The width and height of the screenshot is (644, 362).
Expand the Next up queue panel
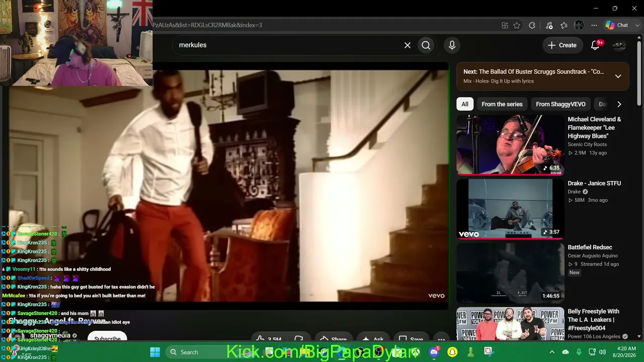[x=618, y=76]
